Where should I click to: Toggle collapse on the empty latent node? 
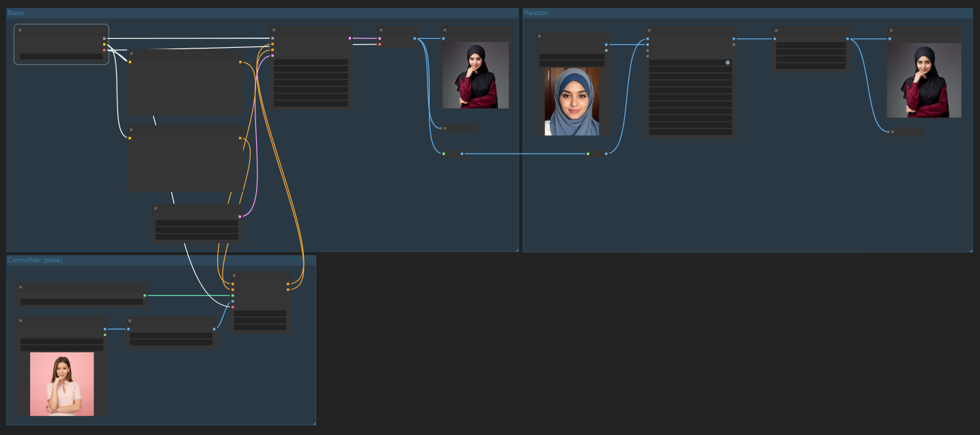coord(154,208)
